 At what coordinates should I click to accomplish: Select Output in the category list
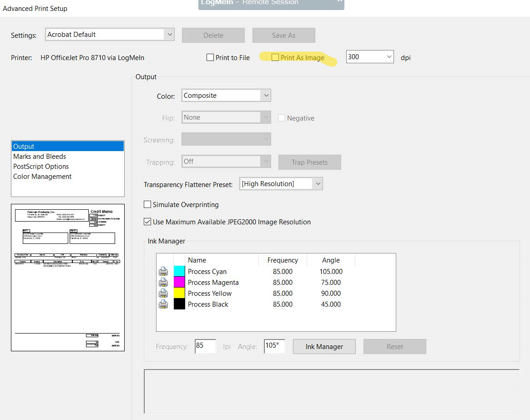click(x=68, y=147)
